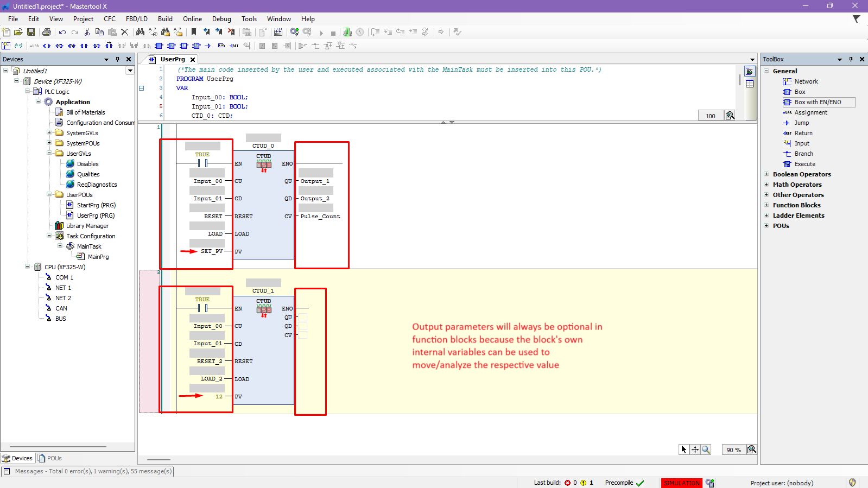
Task: Open the Library Manager item
Action: [x=87, y=226]
